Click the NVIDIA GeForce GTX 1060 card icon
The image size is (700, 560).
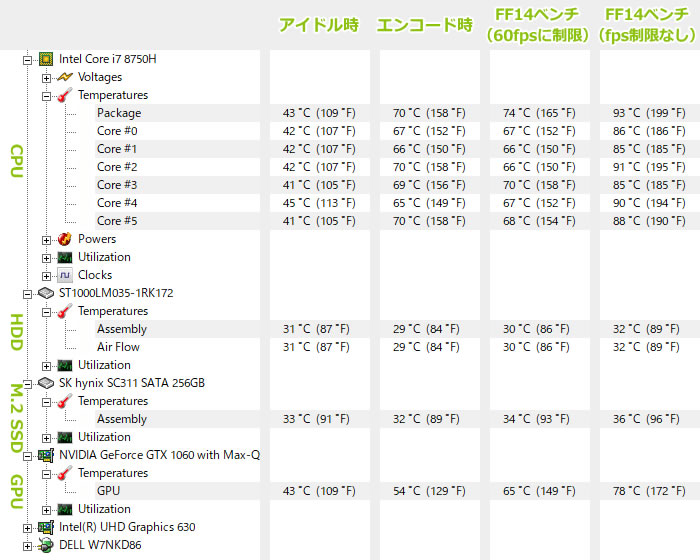click(x=46, y=455)
